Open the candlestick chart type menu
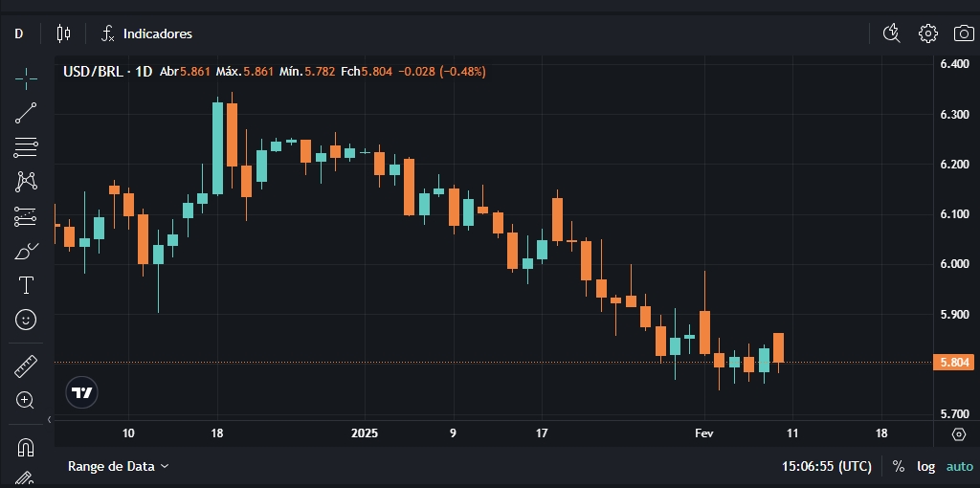Viewport: 980px width, 488px height. click(64, 33)
